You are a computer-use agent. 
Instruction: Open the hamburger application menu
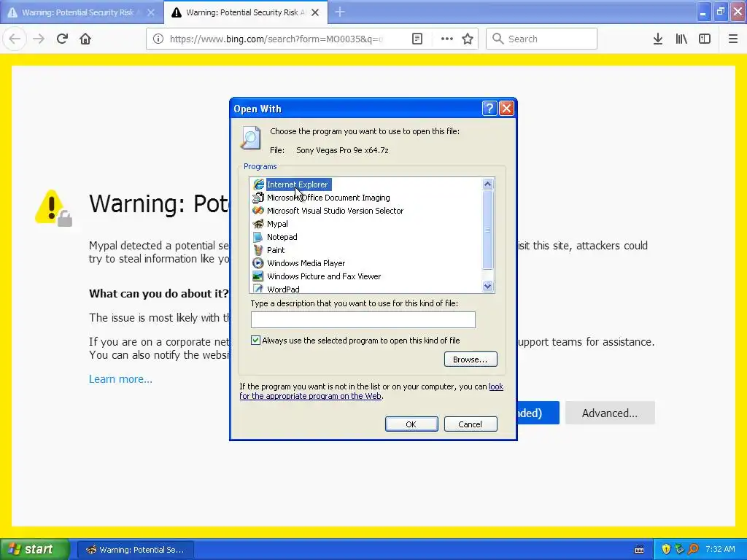click(x=732, y=39)
